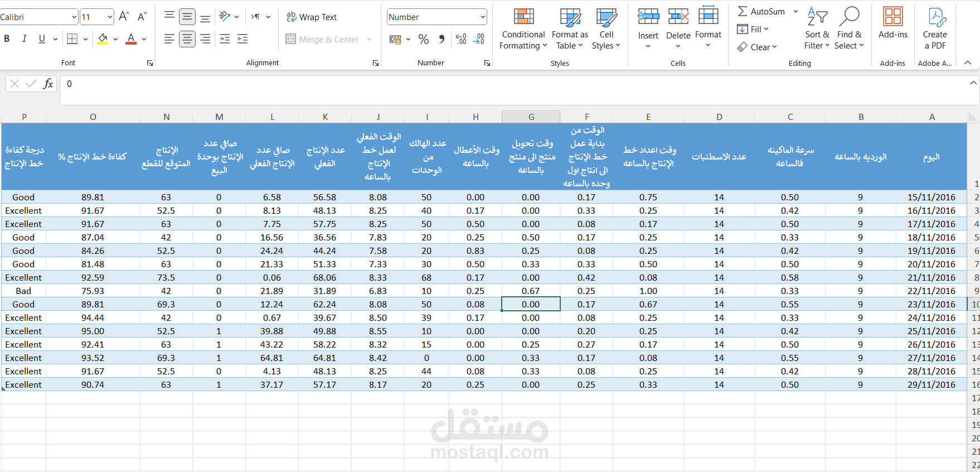Collapse the ribbon with chevron
This screenshot has height=472, width=980.
click(968, 62)
